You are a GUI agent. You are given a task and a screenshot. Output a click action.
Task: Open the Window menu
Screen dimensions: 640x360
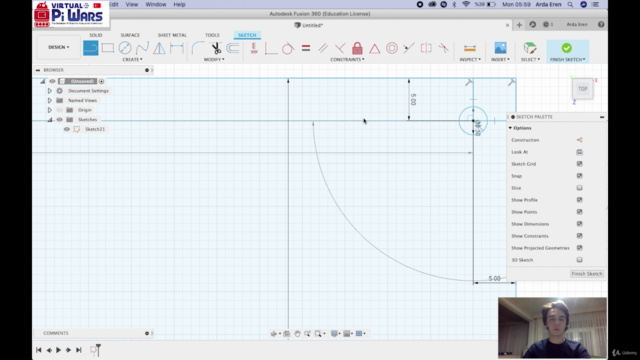[156, 4]
